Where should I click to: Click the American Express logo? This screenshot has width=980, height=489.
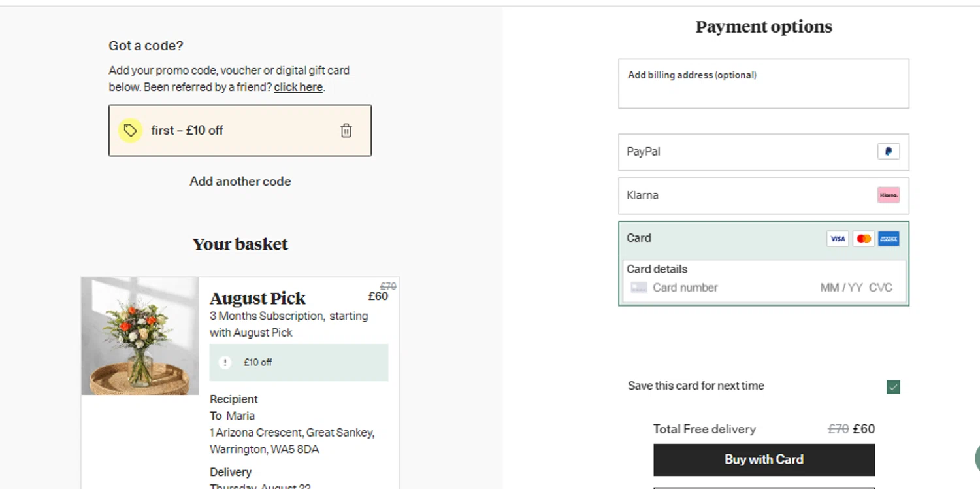point(889,239)
